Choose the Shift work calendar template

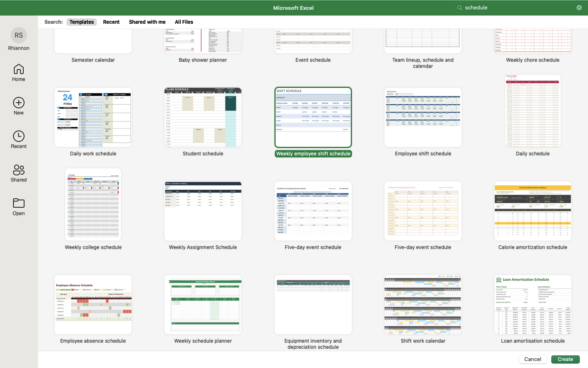(x=423, y=304)
